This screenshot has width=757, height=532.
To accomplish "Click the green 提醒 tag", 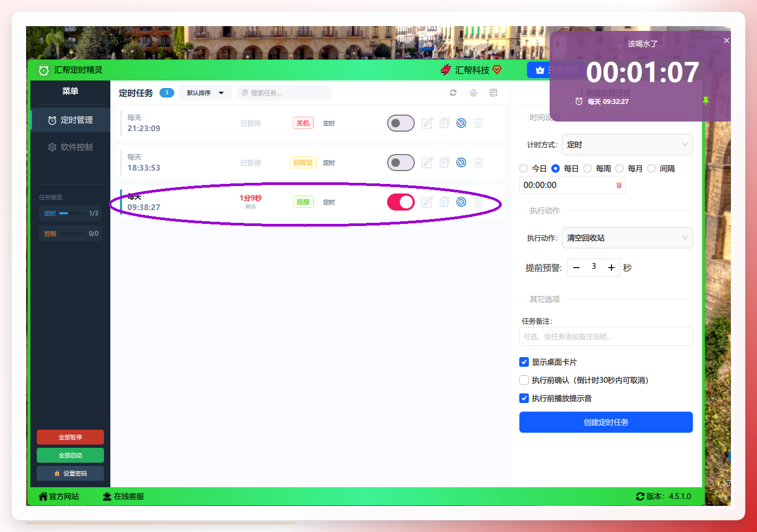I will click(x=303, y=202).
